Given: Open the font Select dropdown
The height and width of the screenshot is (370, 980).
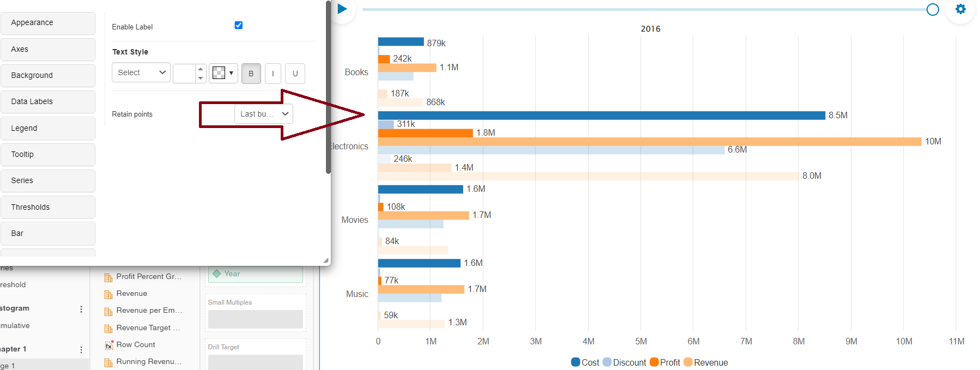Looking at the screenshot, I should coord(141,72).
